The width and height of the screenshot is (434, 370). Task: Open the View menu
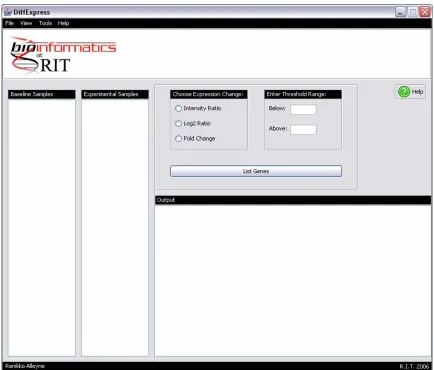click(26, 23)
